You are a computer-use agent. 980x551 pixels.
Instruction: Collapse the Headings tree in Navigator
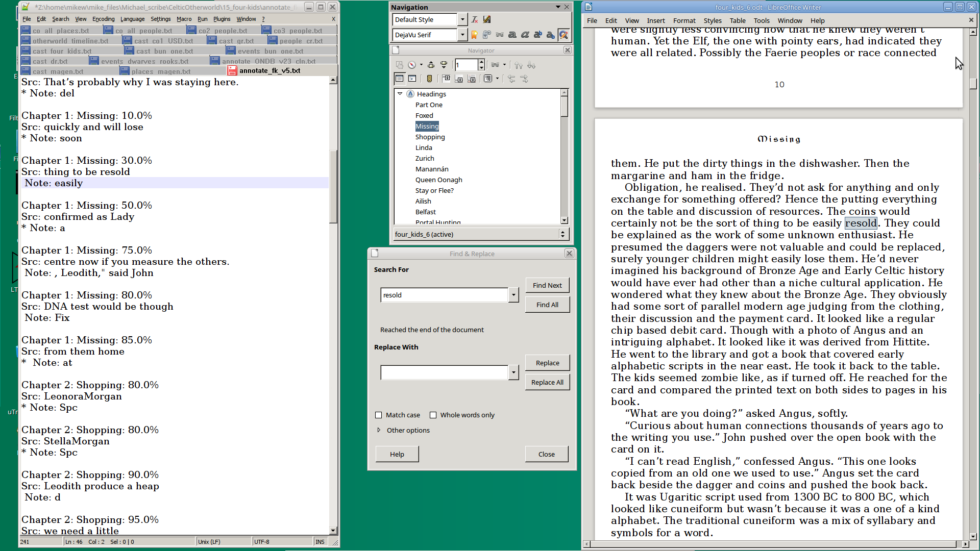tap(400, 94)
